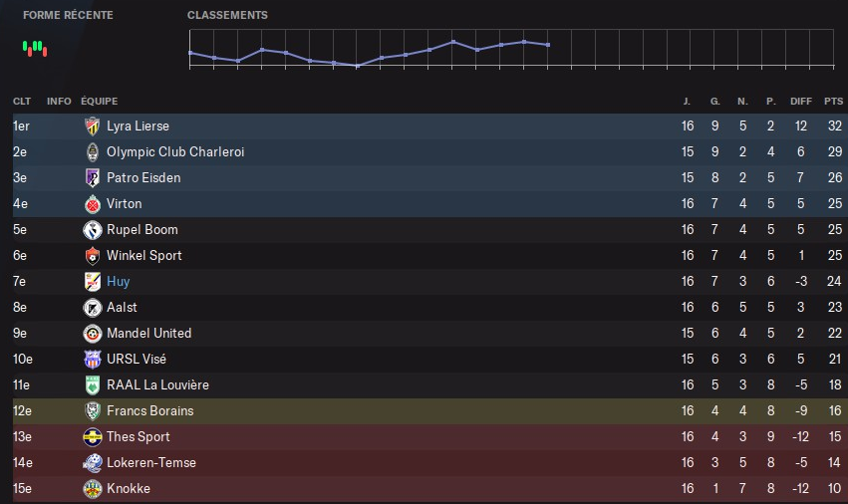The height and width of the screenshot is (504, 848).
Task: Click the FORME RÉCENTE heading
Action: tap(68, 15)
